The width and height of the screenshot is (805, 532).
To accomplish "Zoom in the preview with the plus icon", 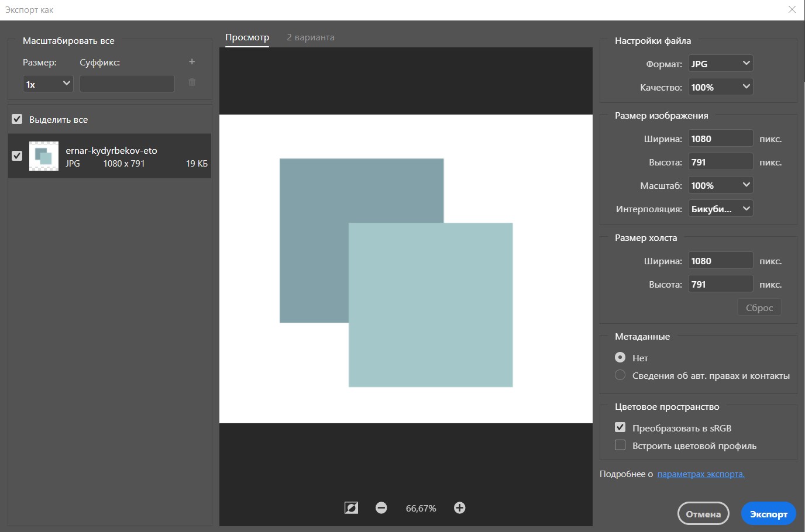I will [x=460, y=508].
